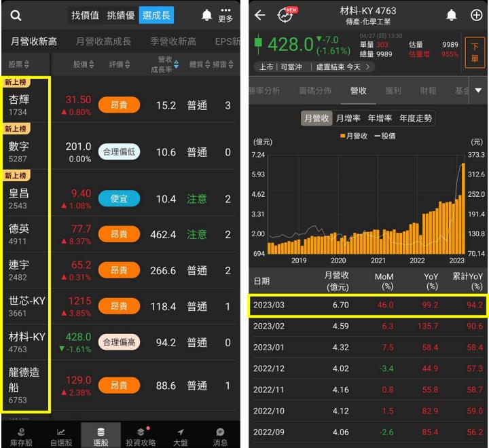Open 選股 bottom navigation icon

click(101, 436)
